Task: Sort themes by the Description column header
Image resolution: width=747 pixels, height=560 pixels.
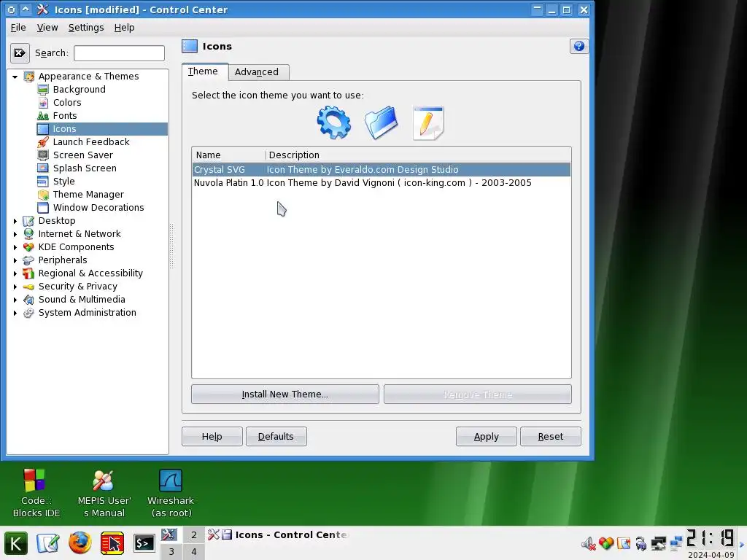Action: pos(418,155)
